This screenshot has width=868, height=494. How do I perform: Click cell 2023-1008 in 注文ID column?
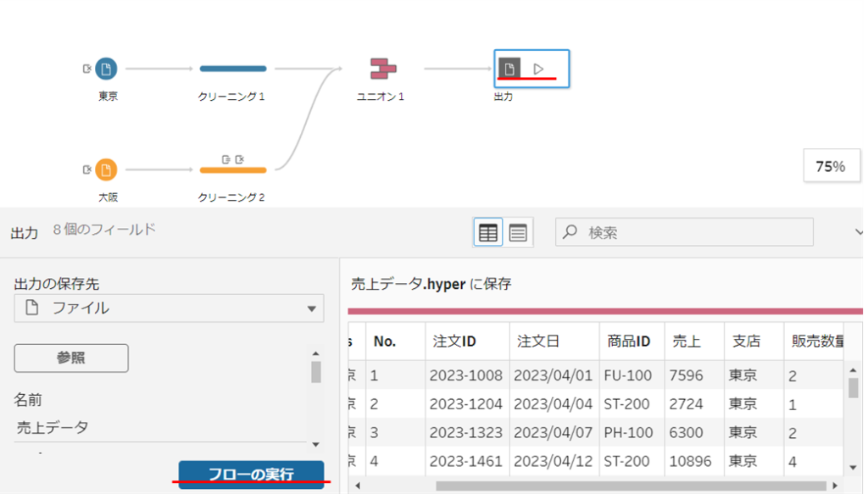pyautogui.click(x=465, y=375)
